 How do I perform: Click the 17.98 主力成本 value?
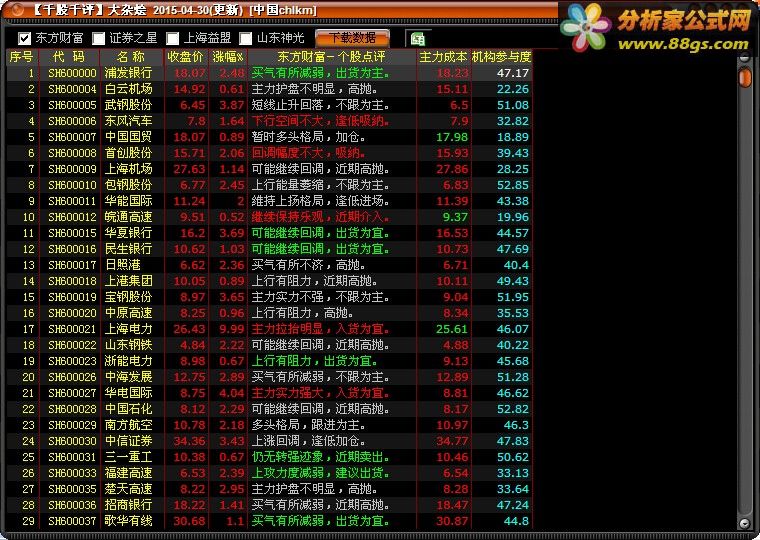(x=452, y=137)
